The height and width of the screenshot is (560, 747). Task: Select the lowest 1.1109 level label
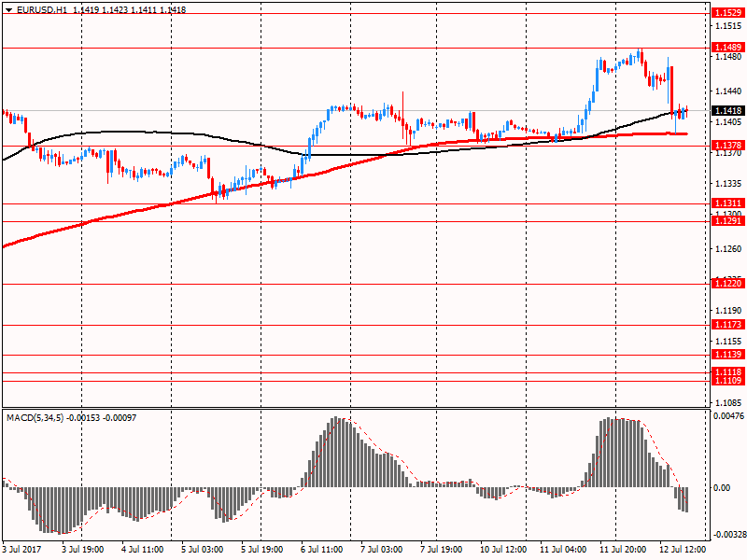pyautogui.click(x=727, y=382)
